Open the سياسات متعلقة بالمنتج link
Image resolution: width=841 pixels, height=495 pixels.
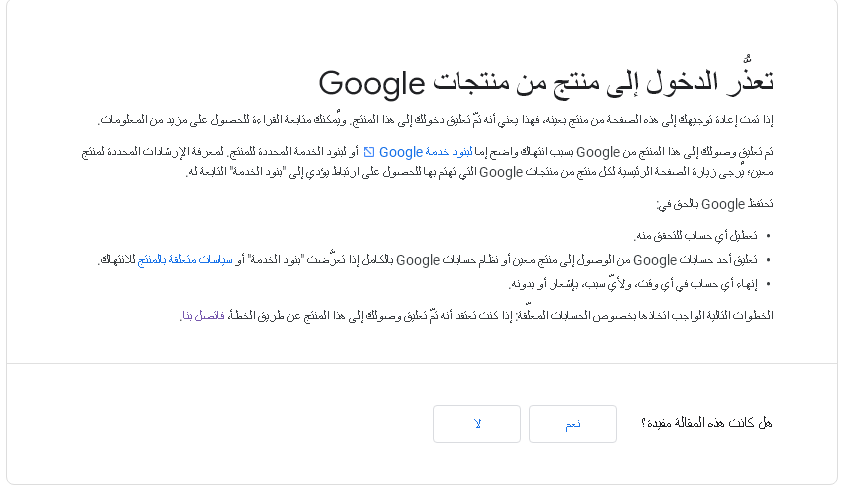[185, 260]
